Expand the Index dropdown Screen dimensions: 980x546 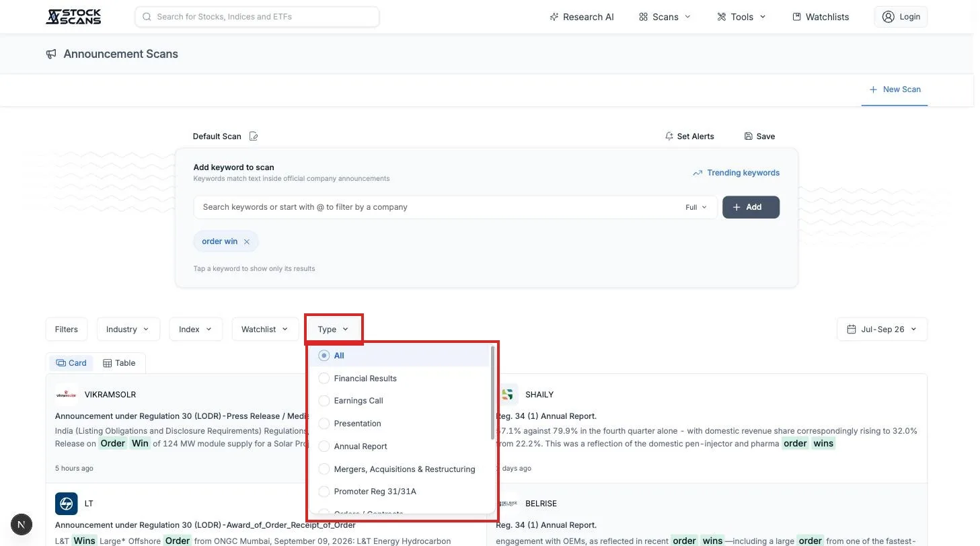coord(195,329)
